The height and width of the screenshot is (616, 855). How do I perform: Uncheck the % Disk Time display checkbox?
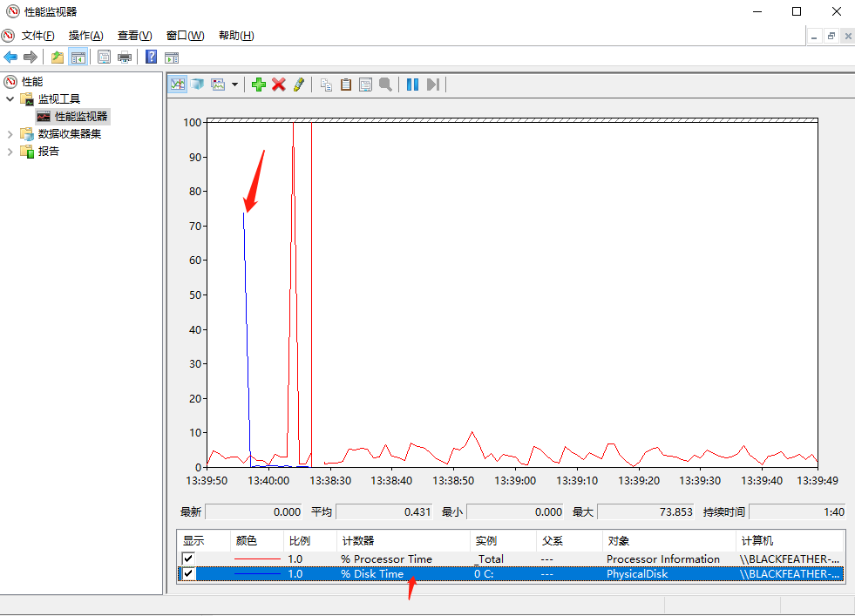click(188, 573)
